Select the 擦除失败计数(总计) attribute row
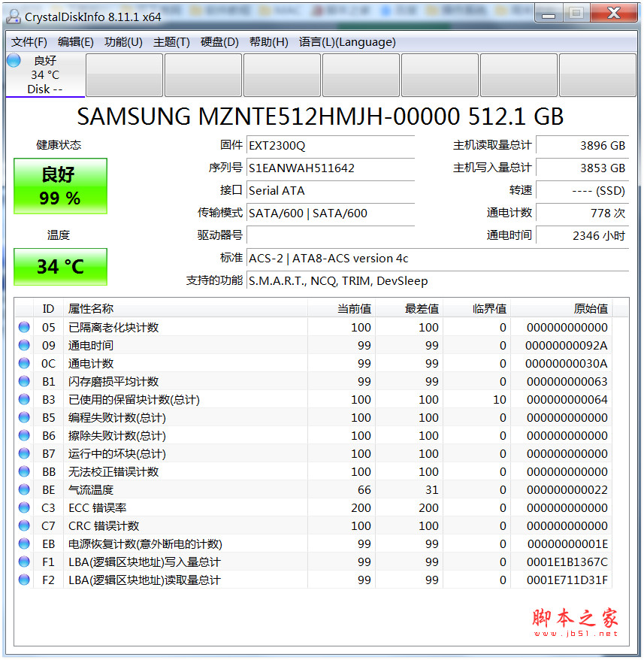Viewport: 644px width, 660px height. [314, 435]
